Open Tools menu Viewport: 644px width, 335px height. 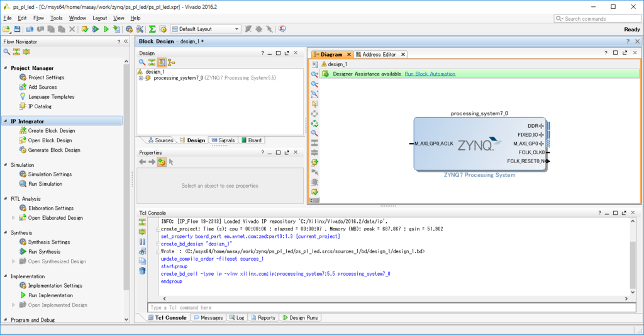(x=56, y=18)
